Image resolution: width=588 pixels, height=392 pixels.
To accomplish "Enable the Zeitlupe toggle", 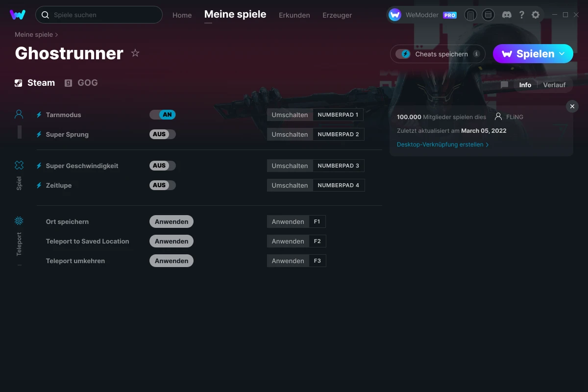I will 163,185.
